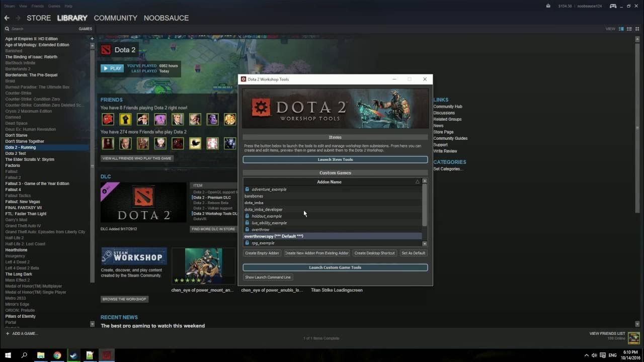The height and width of the screenshot is (362, 644).
Task: Open the account wallet balance $134.30
Action: [x=566, y=6]
